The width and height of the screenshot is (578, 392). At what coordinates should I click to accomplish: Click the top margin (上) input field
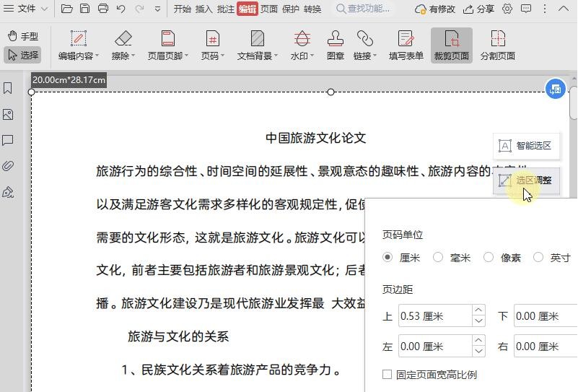point(433,316)
